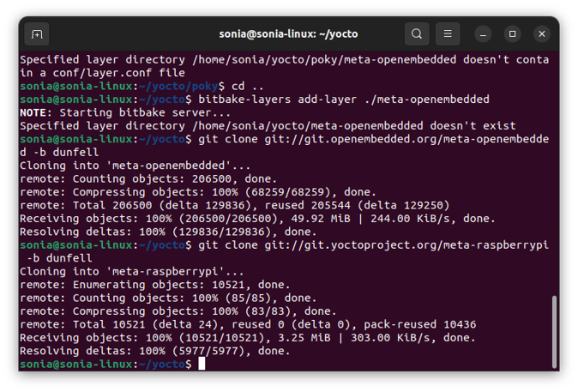Minimize the terminal window

coord(483,34)
